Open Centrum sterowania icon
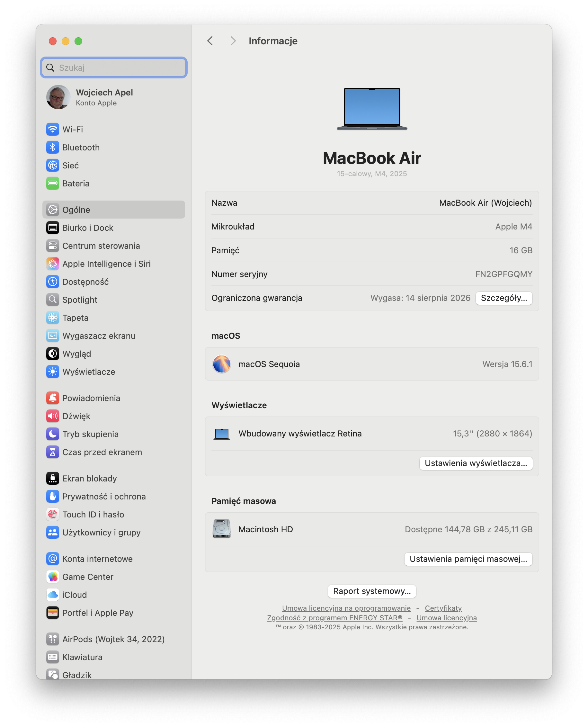This screenshot has height=727, width=588. point(52,246)
